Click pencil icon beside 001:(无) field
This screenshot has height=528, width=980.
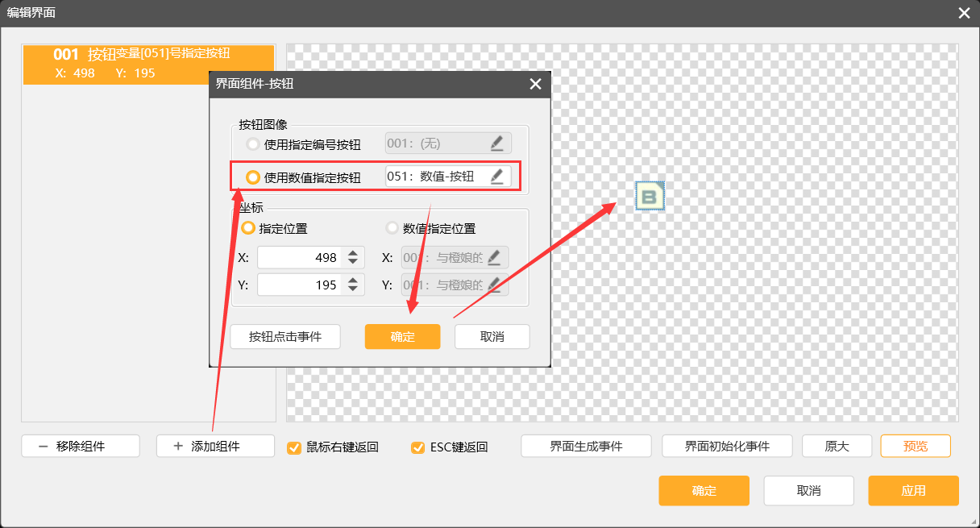(497, 143)
